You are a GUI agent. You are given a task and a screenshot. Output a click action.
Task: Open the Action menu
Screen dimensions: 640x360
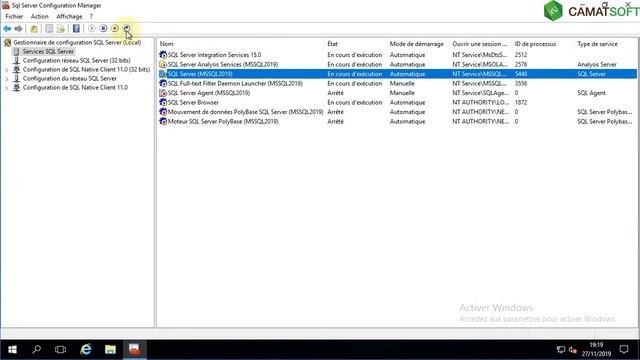point(40,16)
